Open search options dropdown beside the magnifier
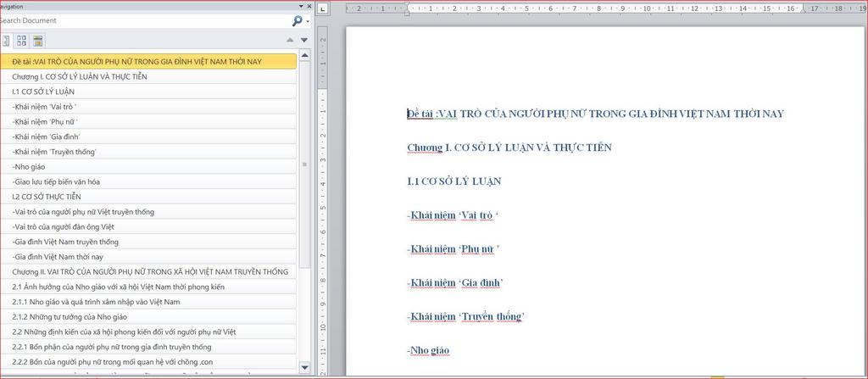This screenshot has height=379, width=868. click(x=308, y=21)
